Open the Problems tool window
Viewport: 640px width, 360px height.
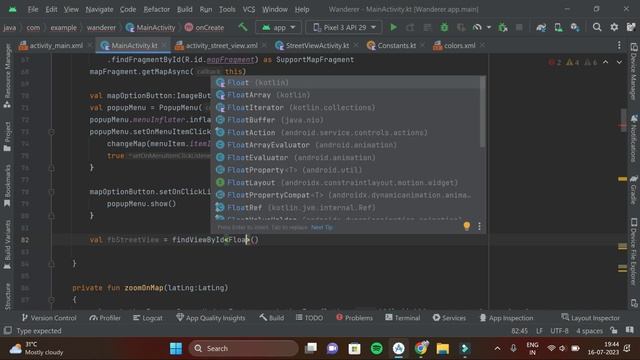(x=354, y=318)
